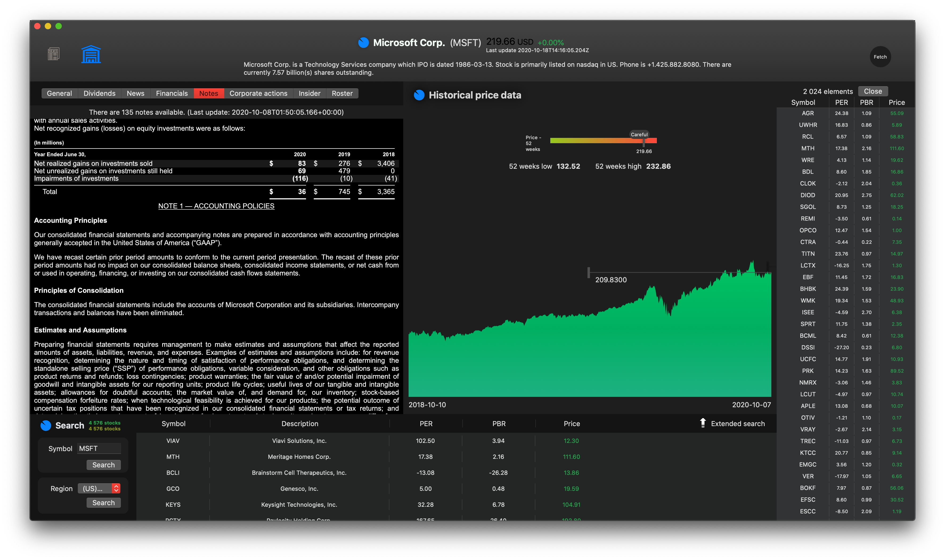Select Brainstorm Cell Therapeutics, Inc. row
The image size is (945, 560).
456,473
